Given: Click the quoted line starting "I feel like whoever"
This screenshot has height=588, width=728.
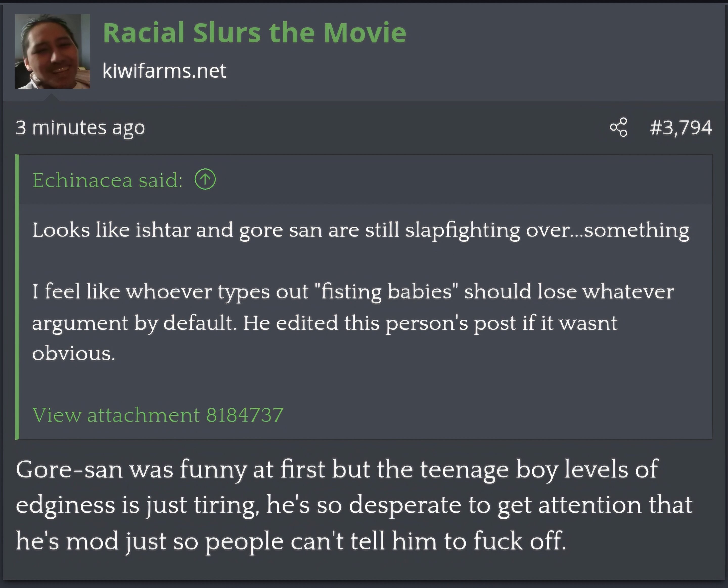Looking at the screenshot, I should coord(353,292).
